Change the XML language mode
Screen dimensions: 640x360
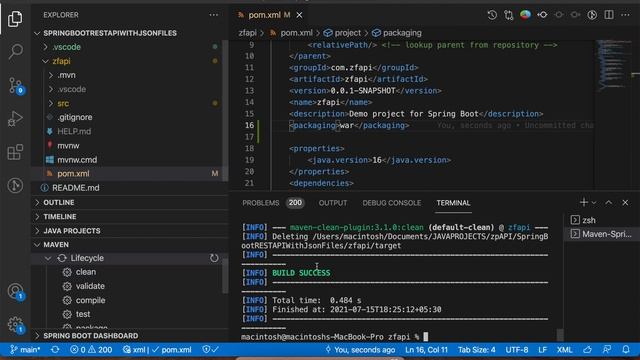pos(564,350)
